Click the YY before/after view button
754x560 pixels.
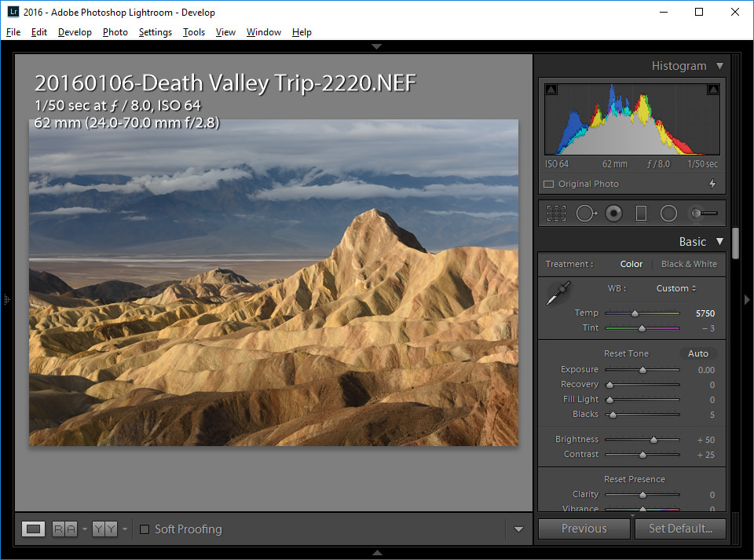pos(104,529)
